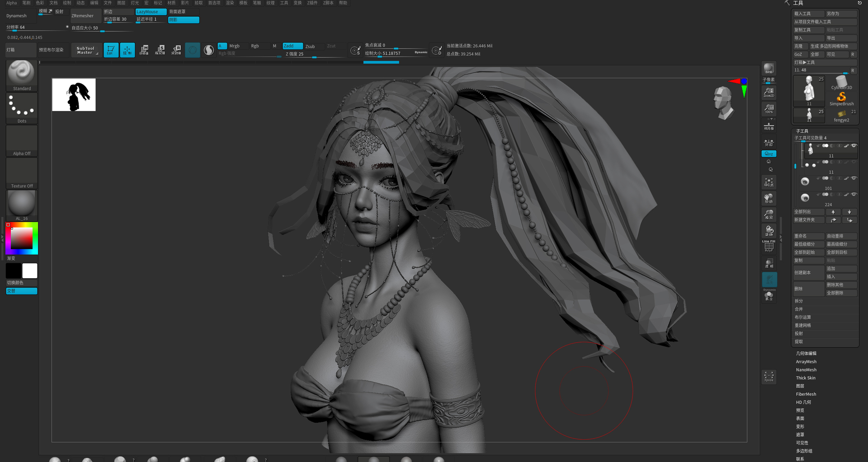
Task: Click the ZRemesher button
Action: coord(85,16)
